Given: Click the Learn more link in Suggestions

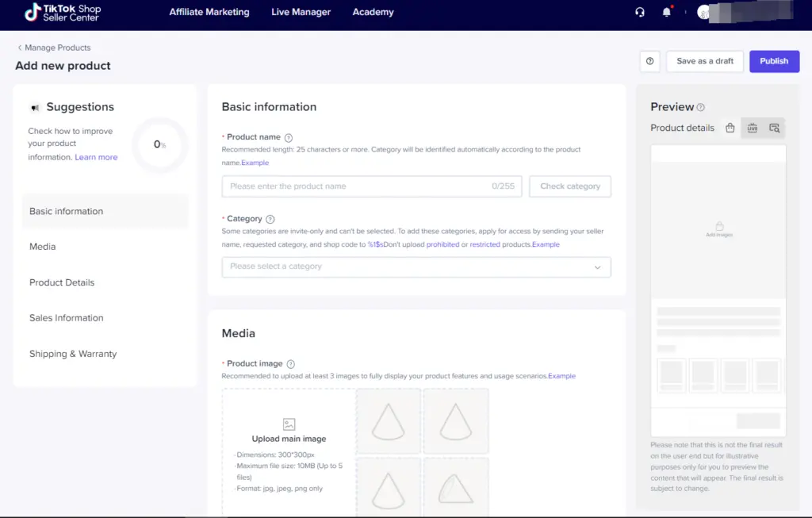Looking at the screenshot, I should tap(96, 157).
